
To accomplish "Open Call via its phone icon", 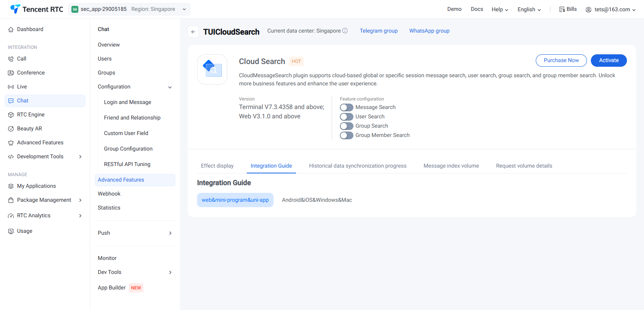I will point(11,59).
